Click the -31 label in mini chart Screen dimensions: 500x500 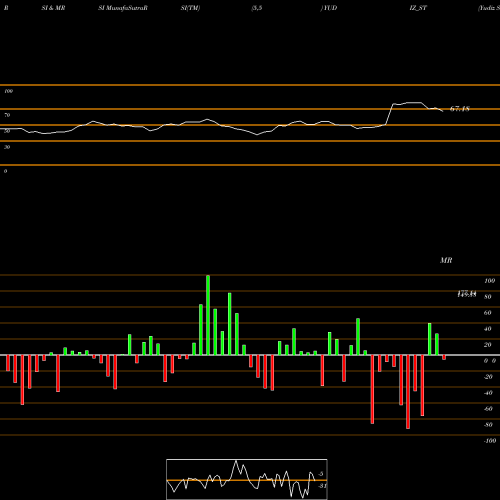[322, 486]
